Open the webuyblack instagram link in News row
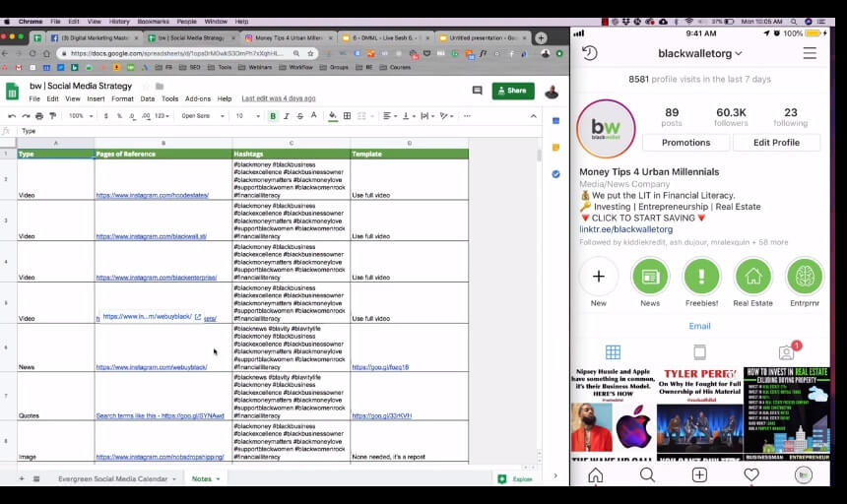847x504 pixels. point(152,367)
